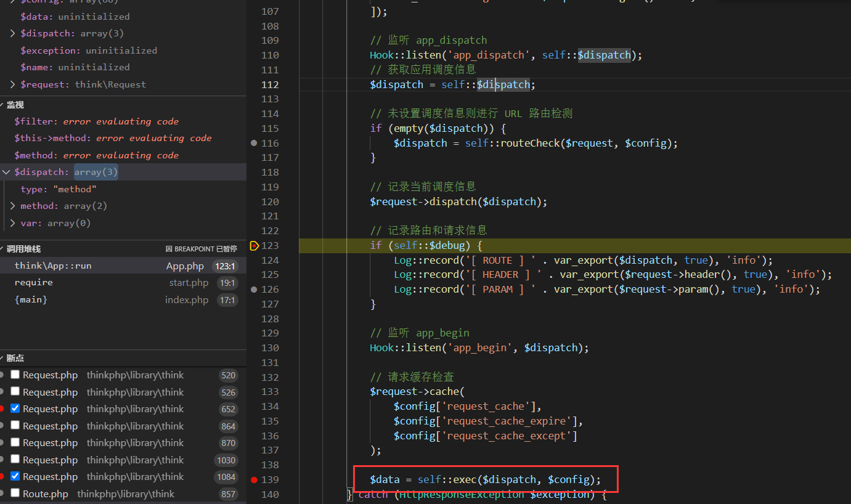Enable the Request.php line 520 breakpoint checkbox
Viewport: 851px width, 504px height.
pyautogui.click(x=15, y=375)
